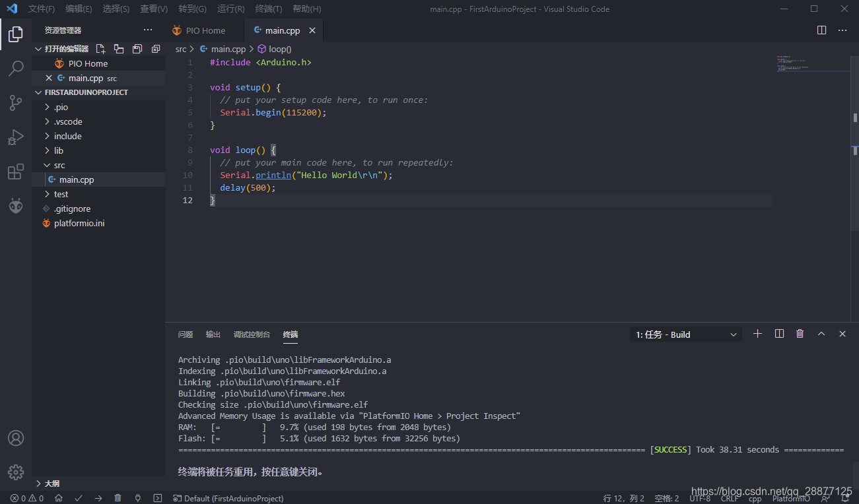Expand the .pio folder
The image size is (859, 504).
47,107
